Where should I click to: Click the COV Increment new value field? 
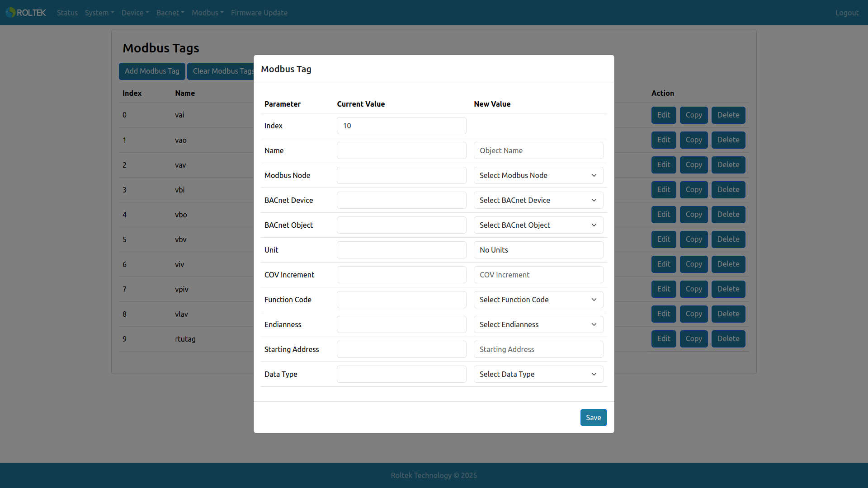tap(538, 275)
